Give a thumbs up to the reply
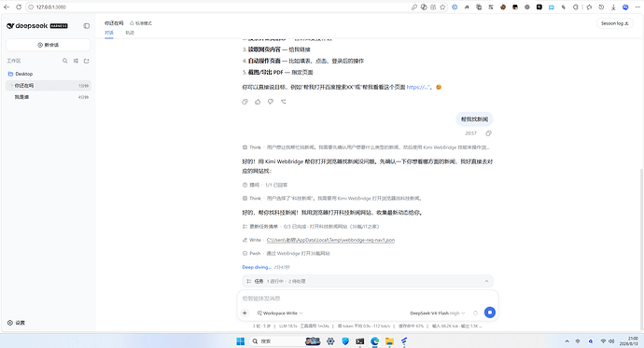The height and width of the screenshot is (348, 644). tap(258, 102)
